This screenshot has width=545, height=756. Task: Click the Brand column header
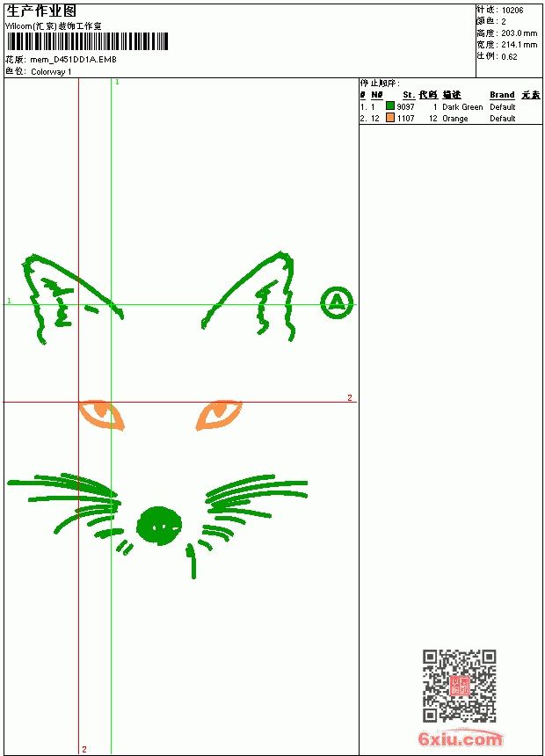tap(502, 95)
